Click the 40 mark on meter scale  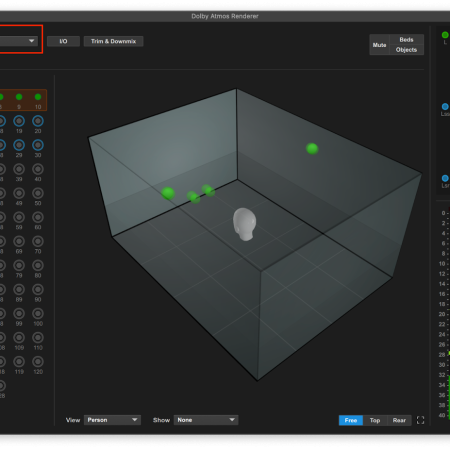point(442,415)
